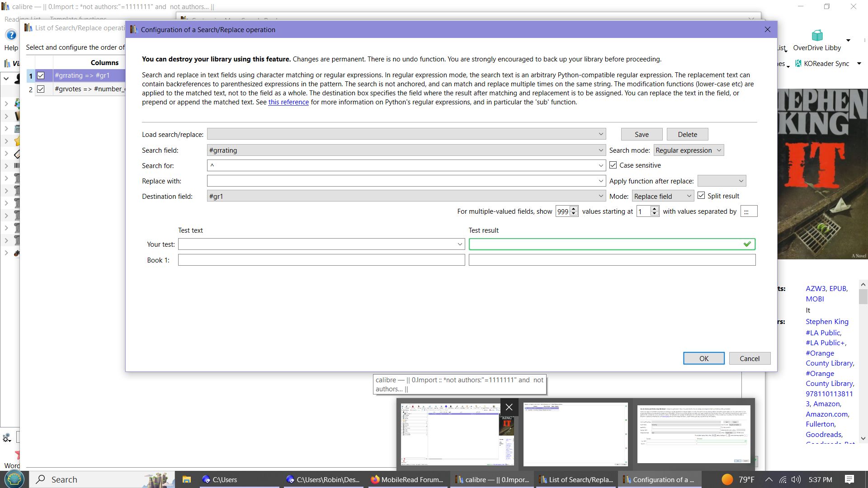Expand the Search field #grrating dropdown

pyautogui.click(x=601, y=150)
